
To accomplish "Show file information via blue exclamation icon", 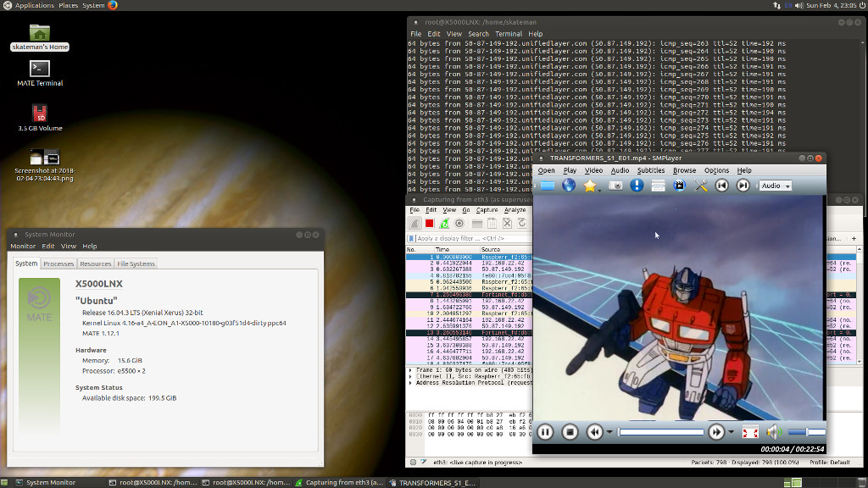I will 637,186.
